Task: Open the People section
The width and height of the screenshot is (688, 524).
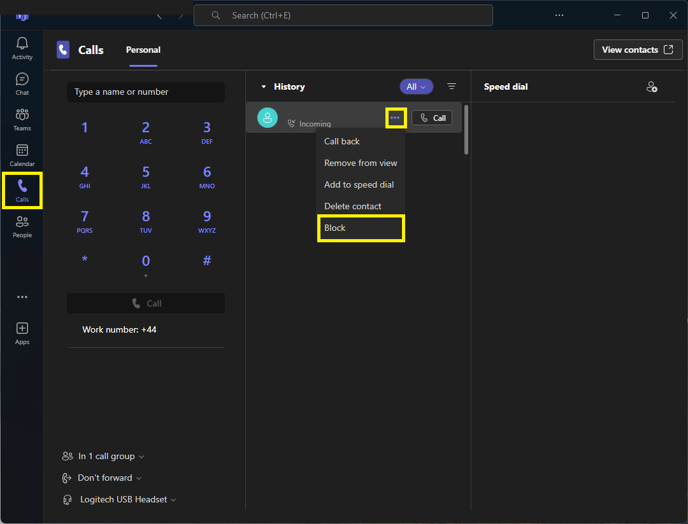Action: point(22,226)
